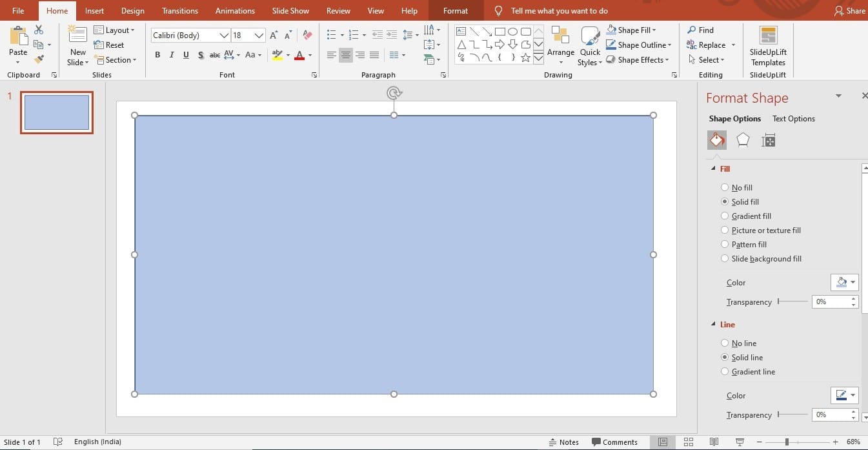Click the Format Painter icon
Viewport: 868px width, 450px height.
39,59
